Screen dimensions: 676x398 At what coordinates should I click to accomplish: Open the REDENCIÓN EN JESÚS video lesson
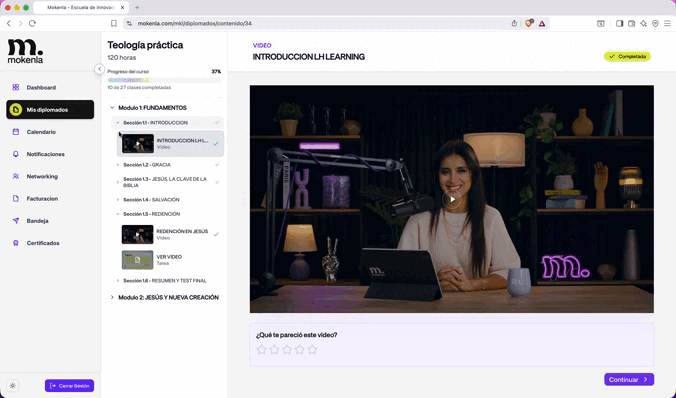pyautogui.click(x=171, y=235)
